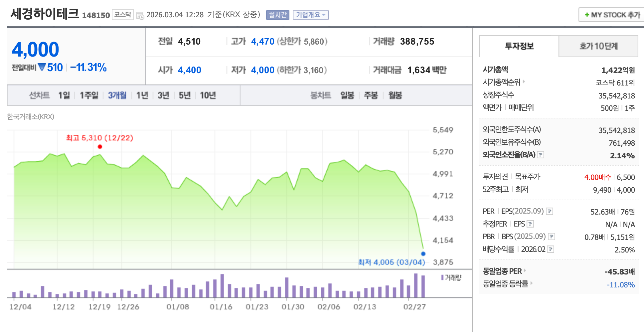The width and height of the screenshot is (644, 332).
Task: Click the stock code 148150
Action: (96, 15)
